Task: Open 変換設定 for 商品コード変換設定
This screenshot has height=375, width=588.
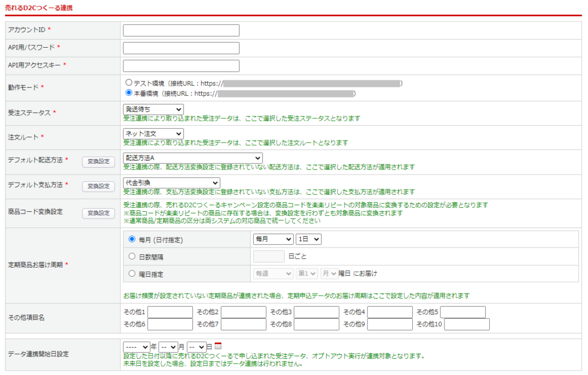Action: pos(98,213)
